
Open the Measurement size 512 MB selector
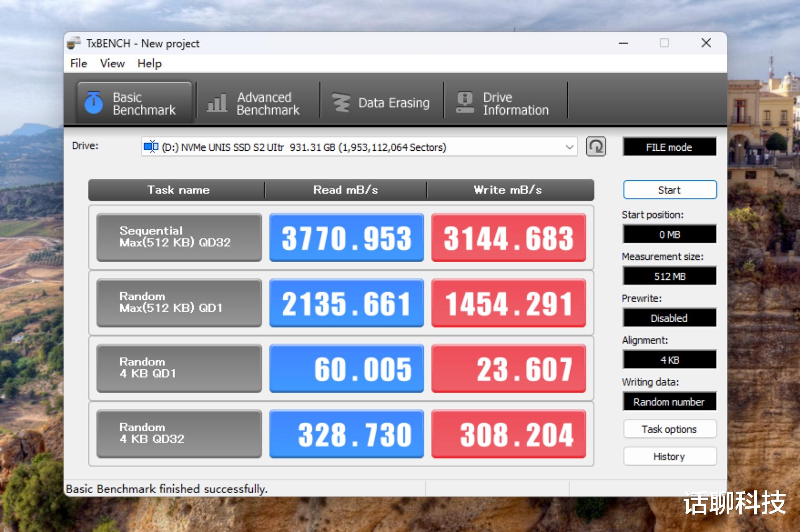[x=669, y=276]
